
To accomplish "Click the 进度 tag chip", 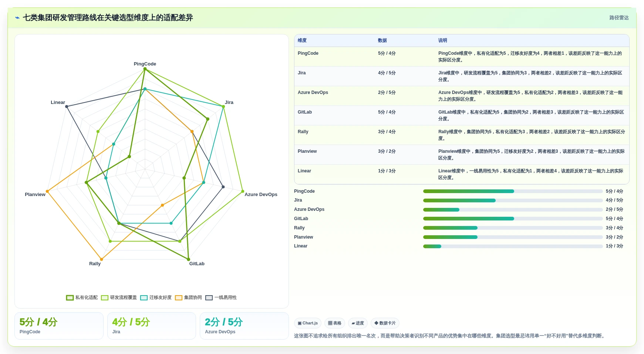I will coord(358,323).
